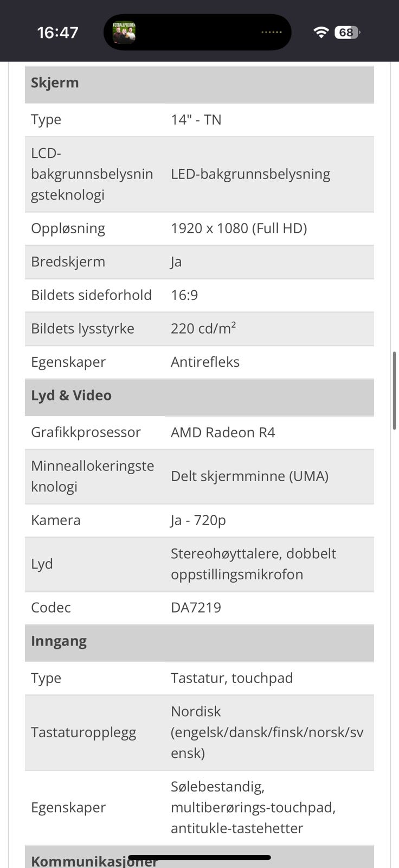The image size is (399, 868).
Task: Click the Antirefleks value
Action: coord(205,362)
